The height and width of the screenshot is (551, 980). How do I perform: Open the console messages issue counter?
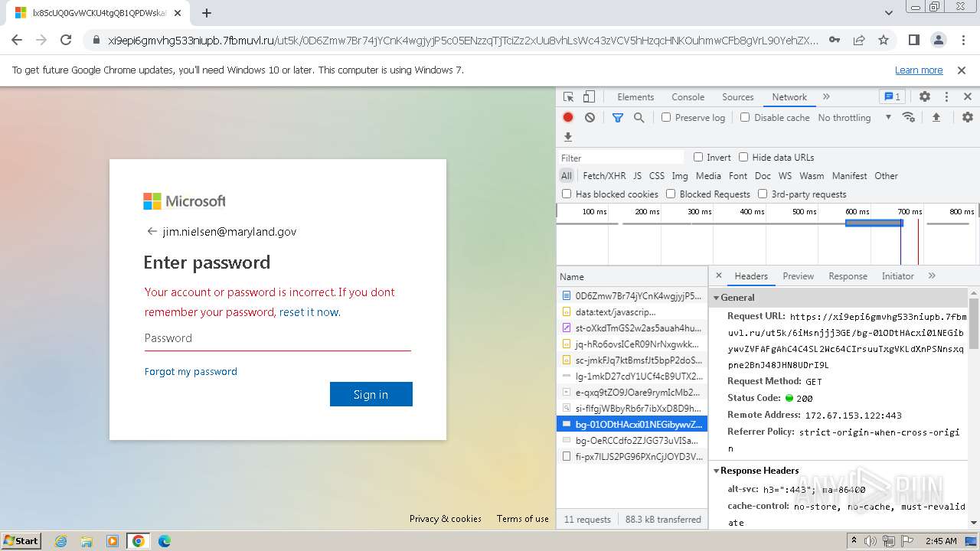coord(892,97)
